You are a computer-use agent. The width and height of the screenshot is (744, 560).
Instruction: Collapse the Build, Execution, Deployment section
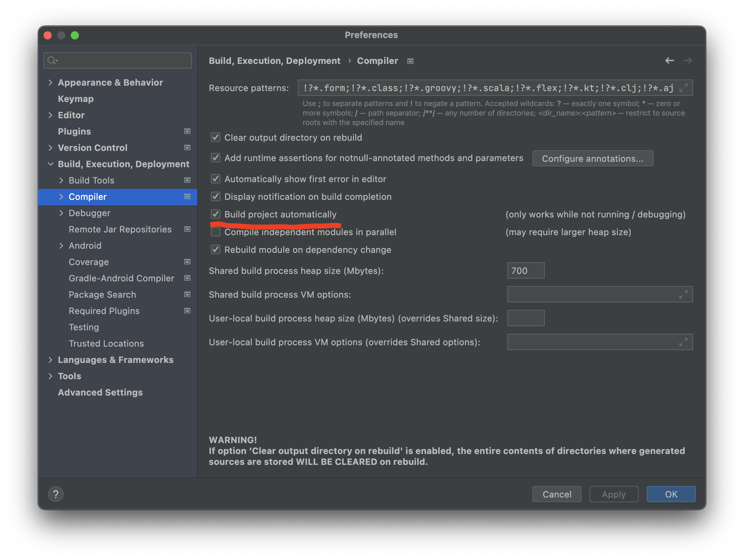[51, 164]
